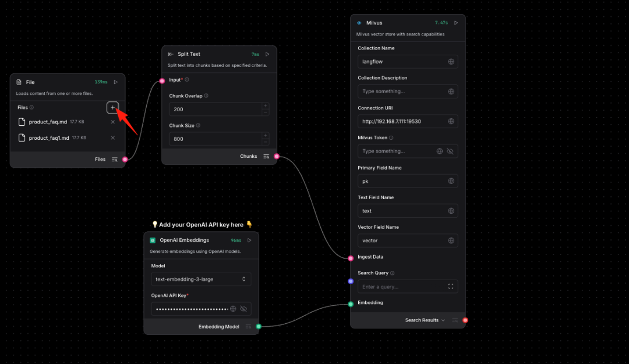Remove product_faq1.md from Files list
Viewport: 629px width, 364px height.
pos(113,137)
